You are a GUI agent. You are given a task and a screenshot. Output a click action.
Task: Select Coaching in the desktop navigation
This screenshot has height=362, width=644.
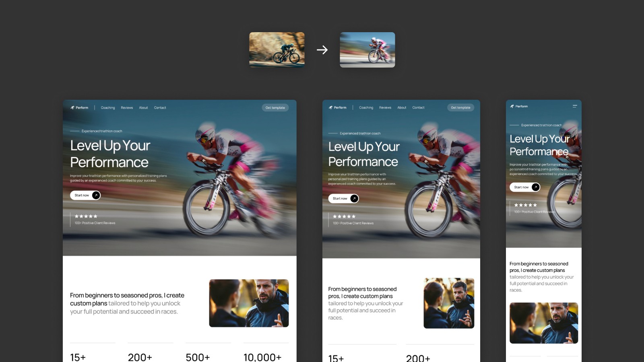click(x=108, y=107)
